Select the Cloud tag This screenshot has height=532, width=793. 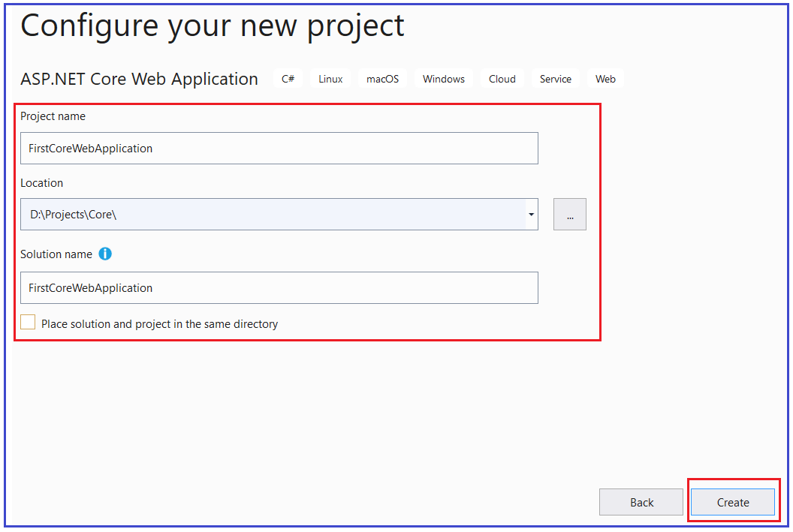point(502,79)
